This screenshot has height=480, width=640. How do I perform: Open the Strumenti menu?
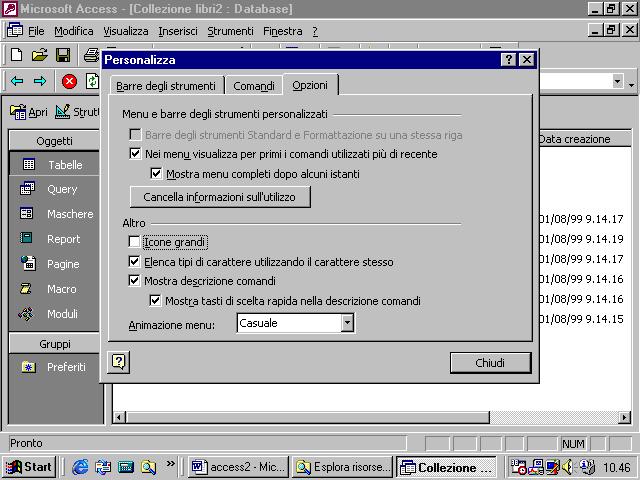click(x=230, y=31)
